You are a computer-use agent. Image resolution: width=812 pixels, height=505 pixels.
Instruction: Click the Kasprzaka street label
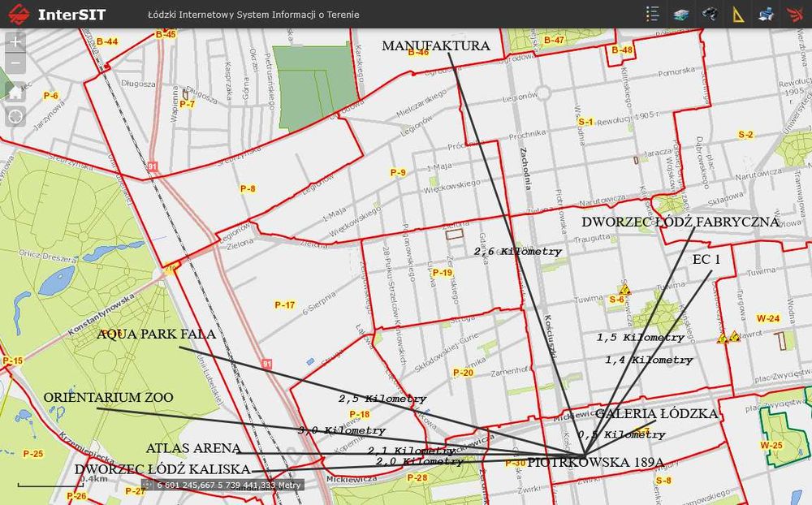pyautogui.click(x=228, y=81)
